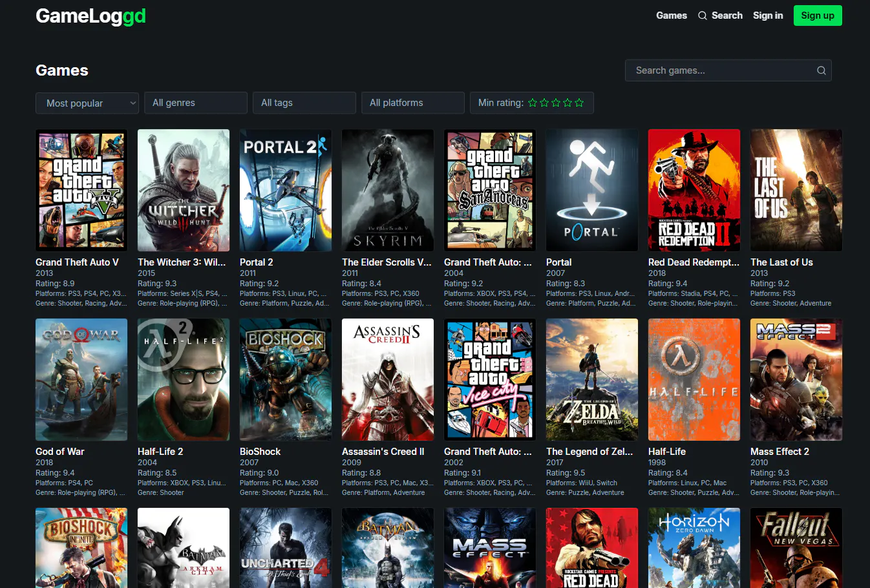Image resolution: width=870 pixels, height=588 pixels.
Task: Open the BioShock Infinite cover
Action: [x=81, y=548]
